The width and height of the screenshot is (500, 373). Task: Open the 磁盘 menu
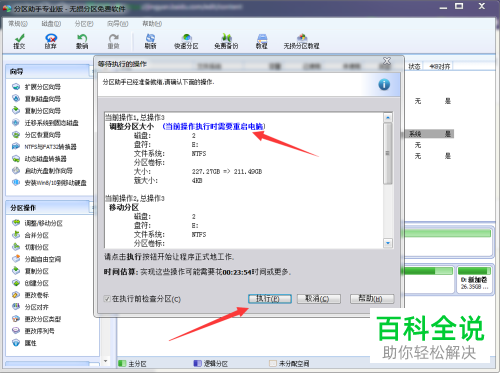click(x=51, y=24)
